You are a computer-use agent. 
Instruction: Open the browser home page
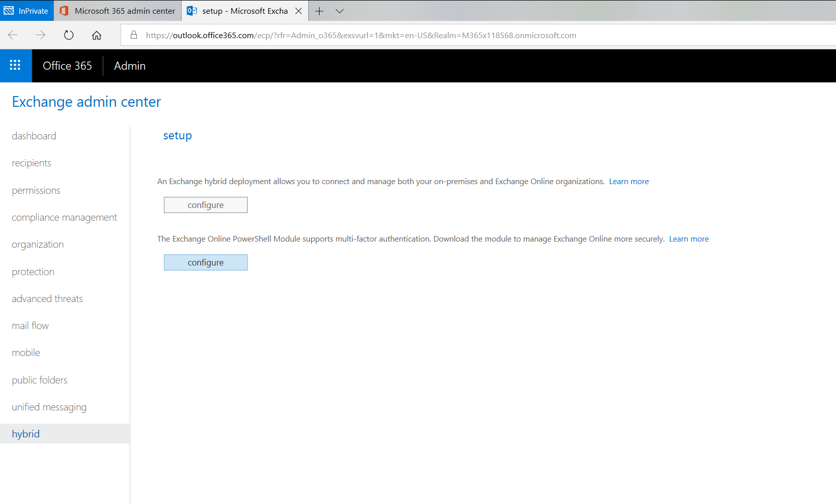coord(96,35)
